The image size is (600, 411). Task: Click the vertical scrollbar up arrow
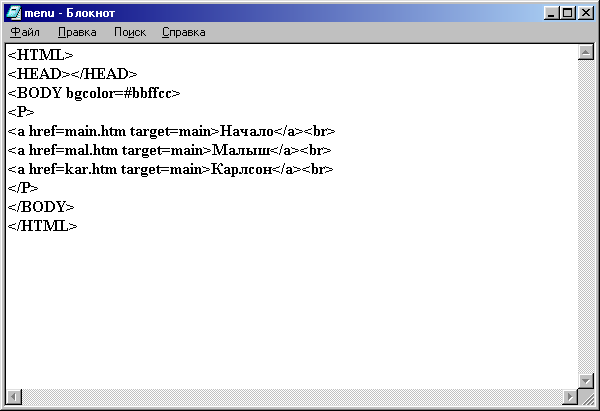click(585, 52)
